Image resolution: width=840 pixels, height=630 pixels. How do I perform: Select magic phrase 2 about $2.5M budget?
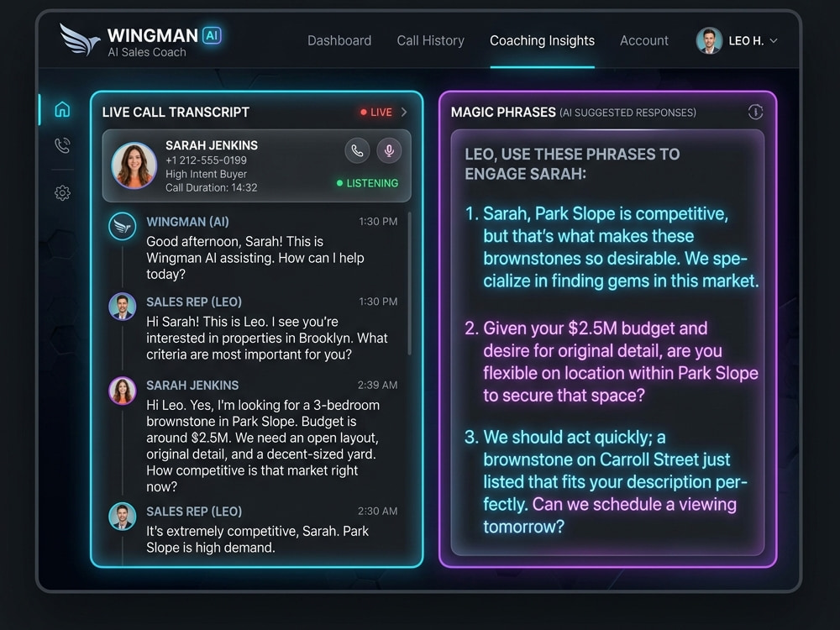(612, 361)
